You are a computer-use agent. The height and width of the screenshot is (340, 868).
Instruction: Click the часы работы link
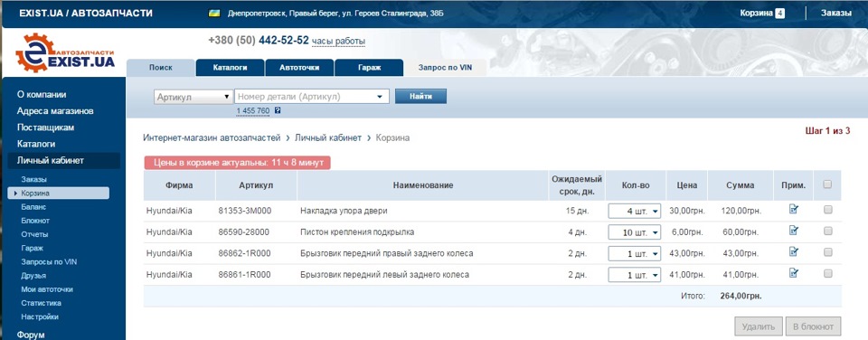click(338, 41)
